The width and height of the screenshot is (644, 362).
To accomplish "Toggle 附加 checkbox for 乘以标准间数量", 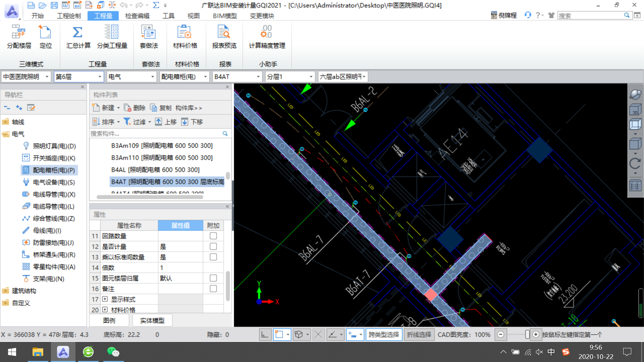I will click(213, 257).
